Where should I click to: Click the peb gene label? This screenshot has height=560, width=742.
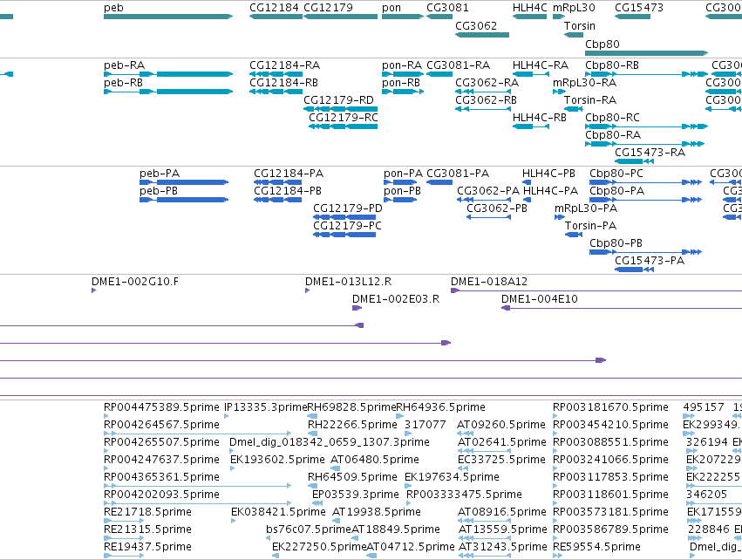pyautogui.click(x=113, y=8)
